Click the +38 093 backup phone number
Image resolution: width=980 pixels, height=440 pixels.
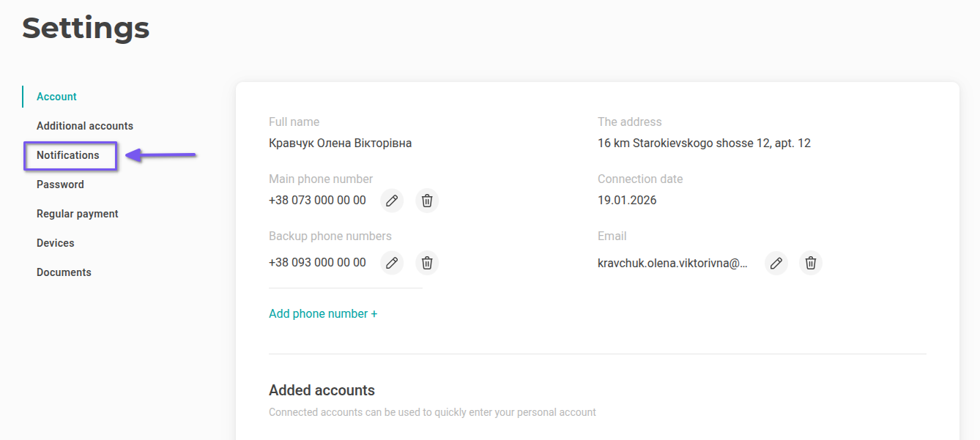coord(317,263)
